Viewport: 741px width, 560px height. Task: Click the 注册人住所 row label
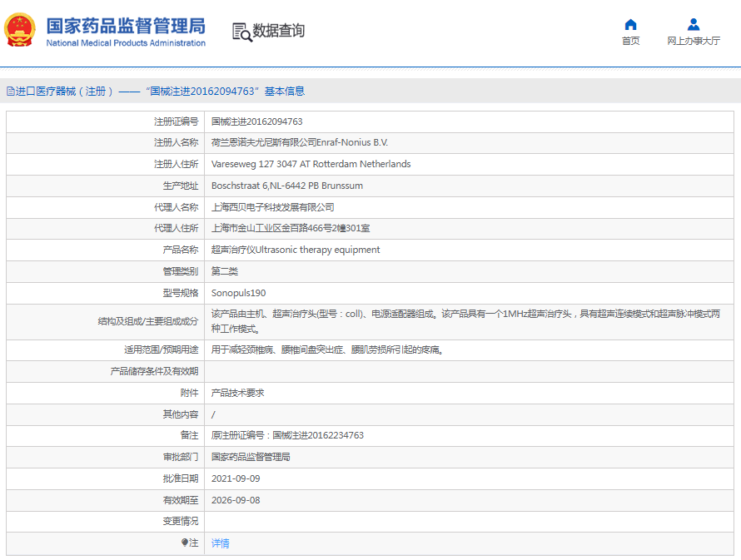[177, 164]
